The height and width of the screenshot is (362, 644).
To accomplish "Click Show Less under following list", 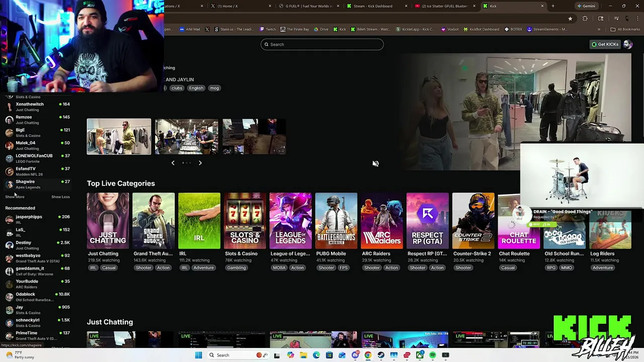I will (60, 197).
